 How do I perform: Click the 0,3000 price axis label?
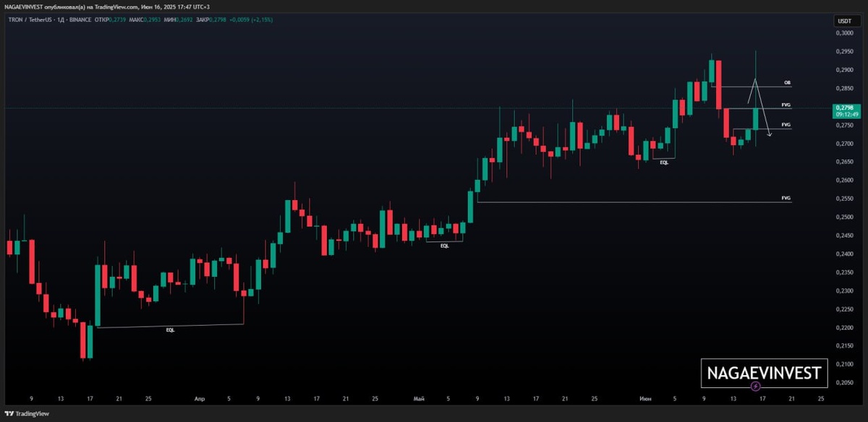[x=843, y=33]
